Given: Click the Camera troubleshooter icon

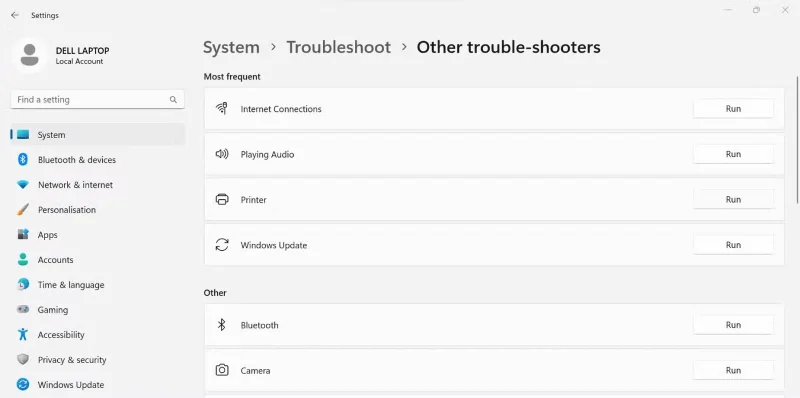Looking at the screenshot, I should pyautogui.click(x=222, y=370).
